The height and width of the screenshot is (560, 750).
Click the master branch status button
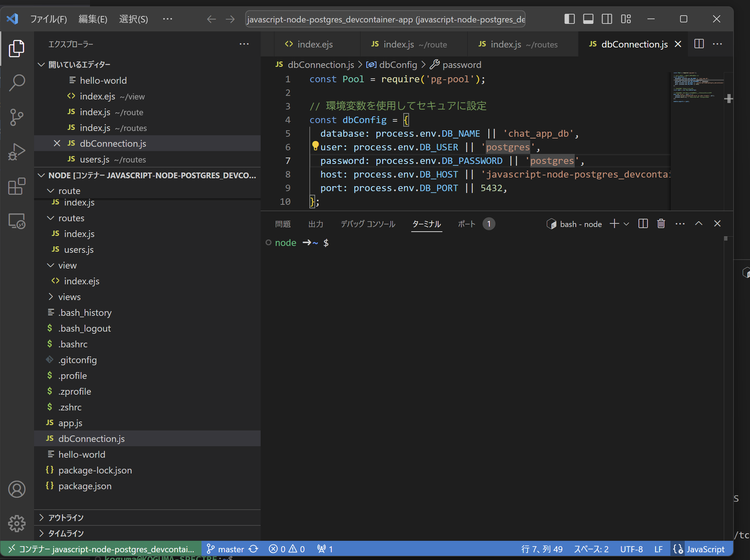pyautogui.click(x=230, y=549)
